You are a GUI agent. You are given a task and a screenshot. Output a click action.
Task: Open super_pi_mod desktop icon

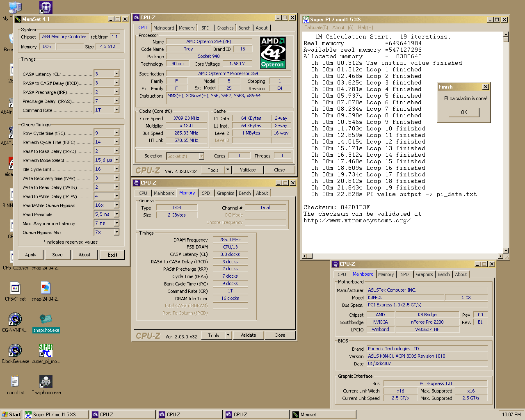tap(46, 350)
